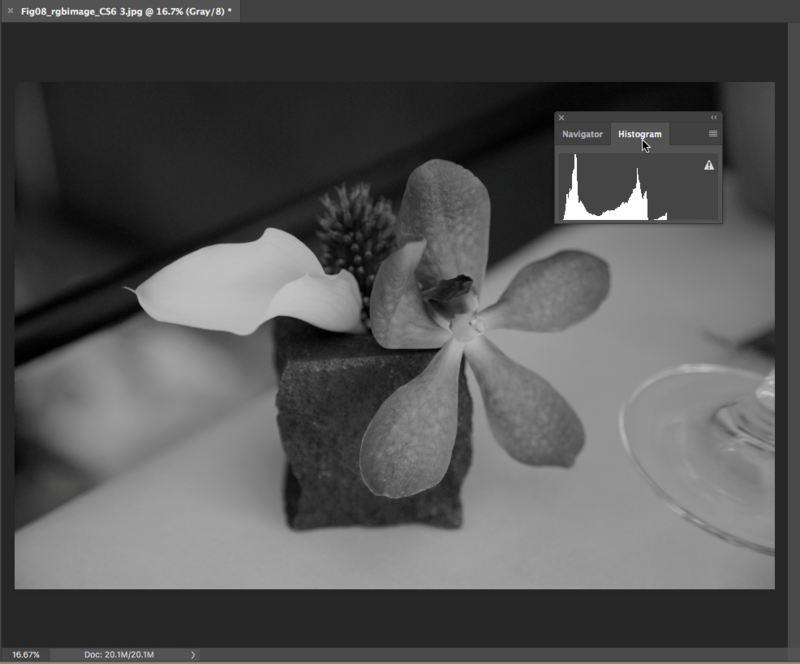Click the cached data warning triangle
Viewport: 800px width, 664px height.
coord(709,165)
